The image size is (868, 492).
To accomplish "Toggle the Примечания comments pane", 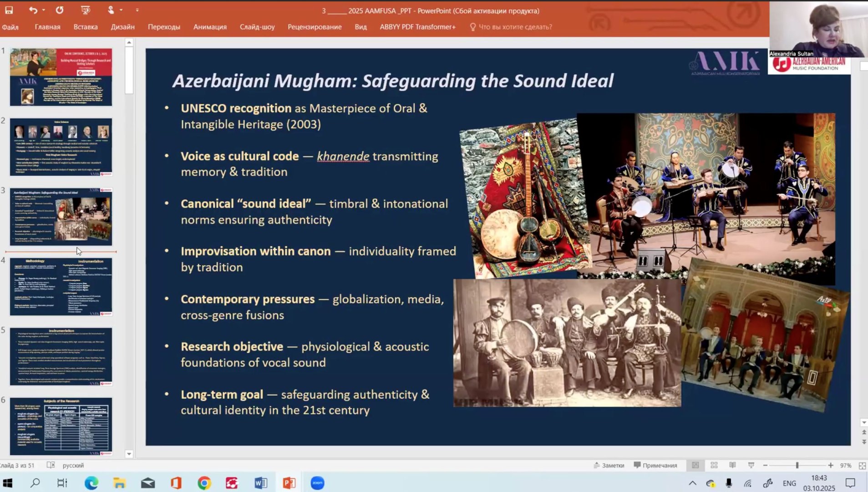I will tap(655, 465).
